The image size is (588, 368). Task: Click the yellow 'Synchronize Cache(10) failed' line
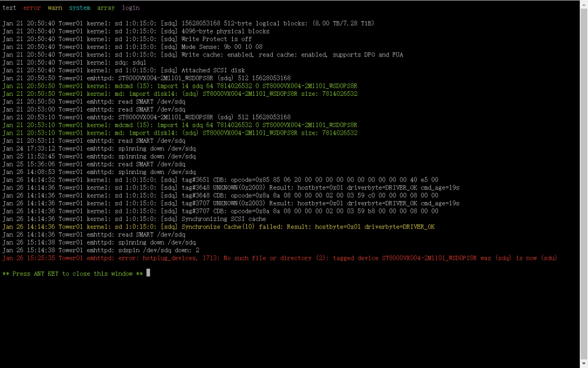(219, 227)
